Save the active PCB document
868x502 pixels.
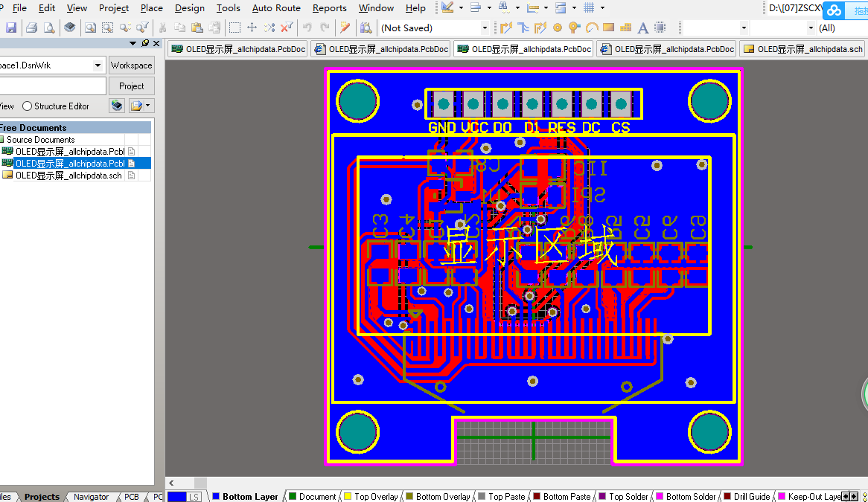coord(10,28)
